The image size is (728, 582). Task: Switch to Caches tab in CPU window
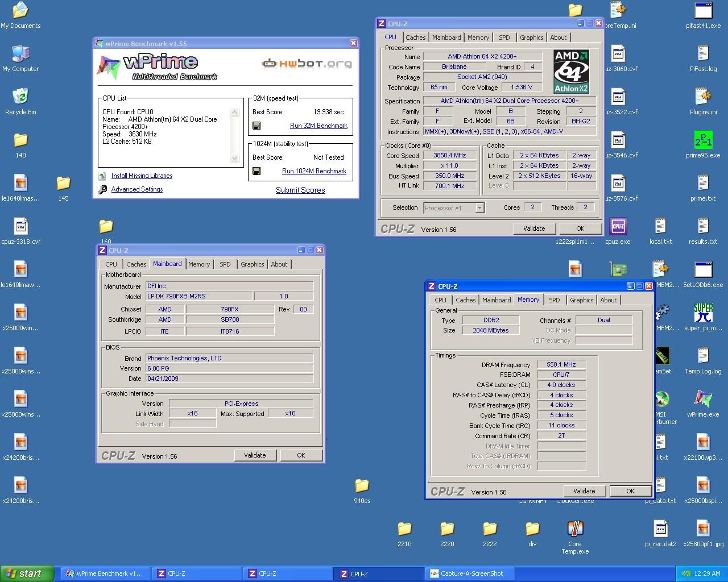pos(415,38)
